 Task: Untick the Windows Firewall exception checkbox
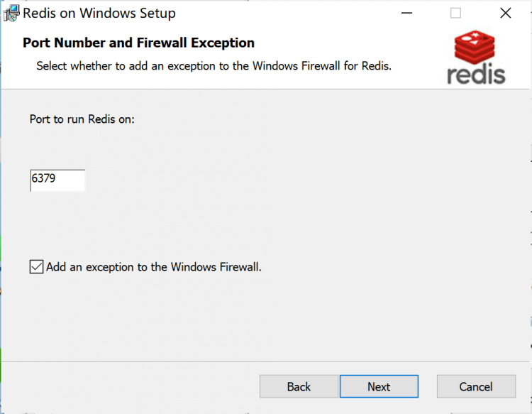coord(36,267)
